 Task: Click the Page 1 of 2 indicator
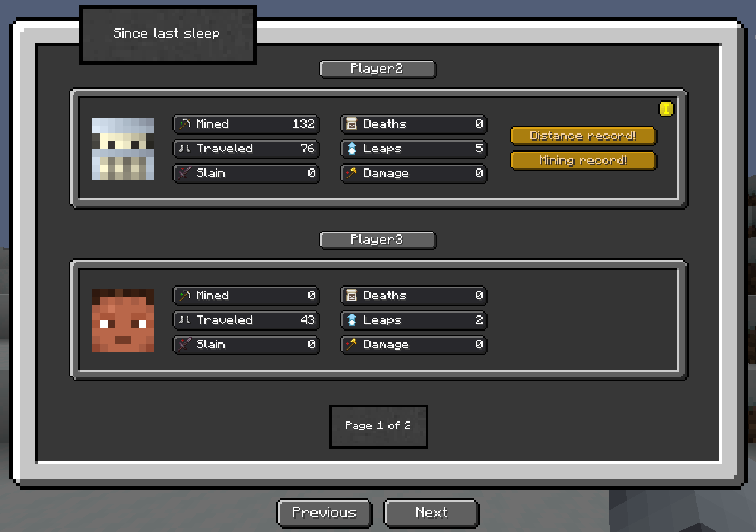(x=378, y=426)
